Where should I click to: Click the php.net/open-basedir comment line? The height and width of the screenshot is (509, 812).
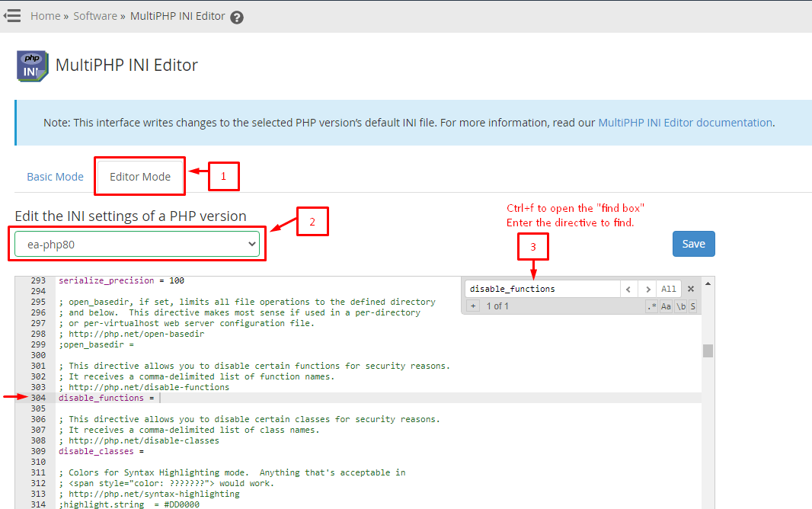pyautogui.click(x=132, y=334)
